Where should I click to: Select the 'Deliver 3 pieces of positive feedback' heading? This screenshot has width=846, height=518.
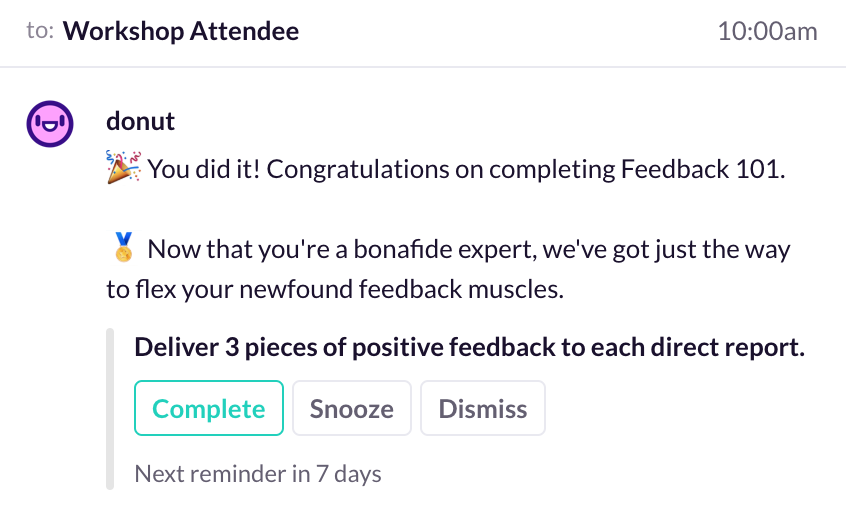pyautogui.click(x=469, y=347)
